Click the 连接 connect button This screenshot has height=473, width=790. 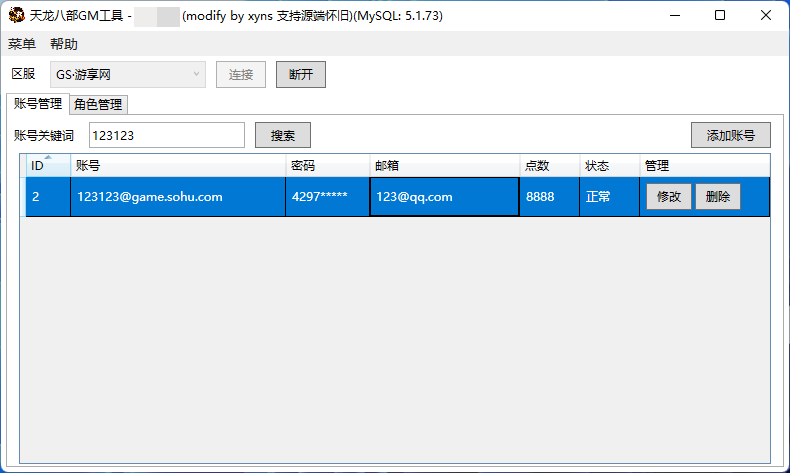tap(241, 75)
